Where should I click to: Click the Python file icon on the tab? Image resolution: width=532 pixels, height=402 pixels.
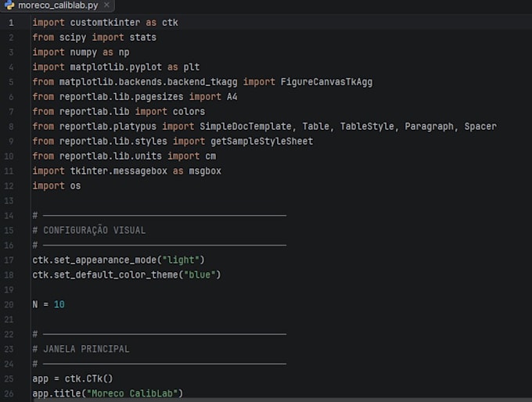coord(9,5)
